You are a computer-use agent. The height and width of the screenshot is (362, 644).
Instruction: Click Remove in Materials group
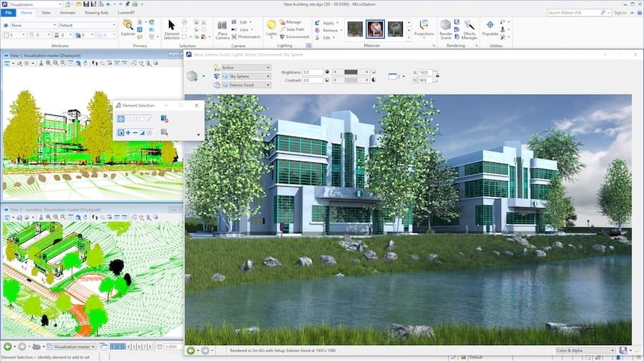tap(330, 30)
